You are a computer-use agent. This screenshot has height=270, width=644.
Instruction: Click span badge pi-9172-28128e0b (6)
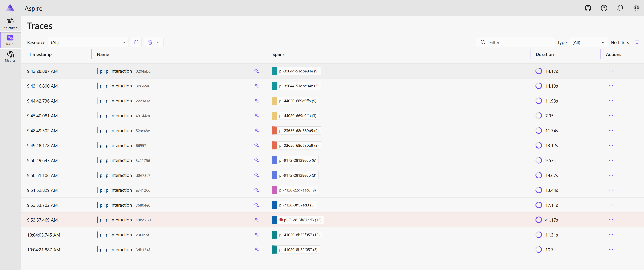tap(295, 160)
